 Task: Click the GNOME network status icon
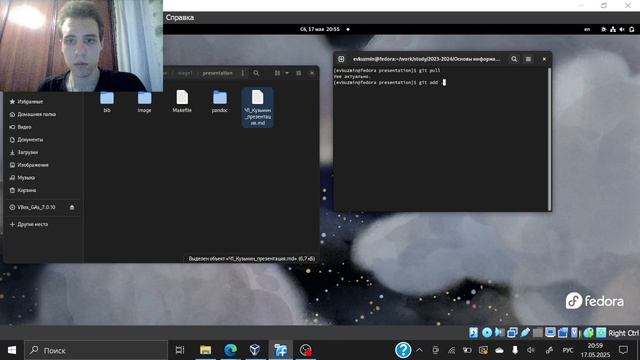613,29
